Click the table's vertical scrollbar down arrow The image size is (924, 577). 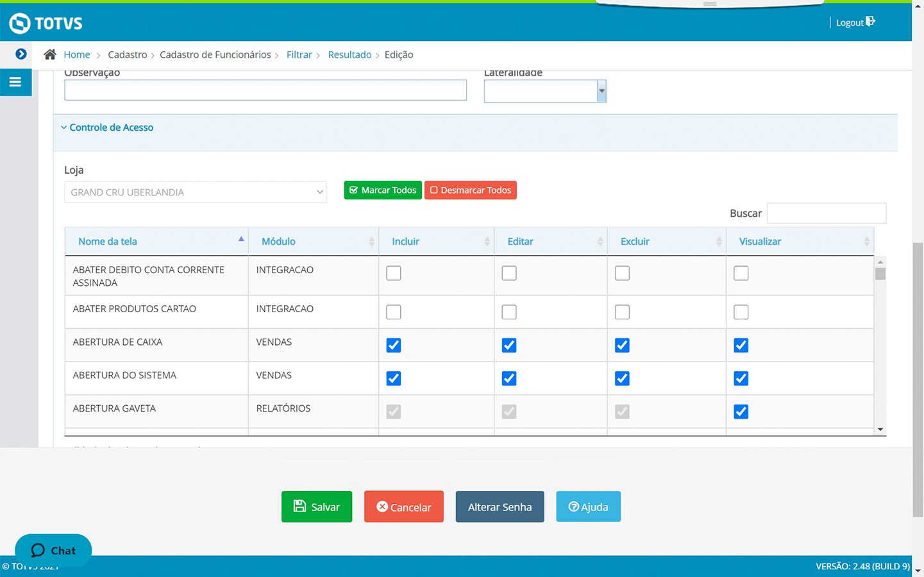[880, 430]
